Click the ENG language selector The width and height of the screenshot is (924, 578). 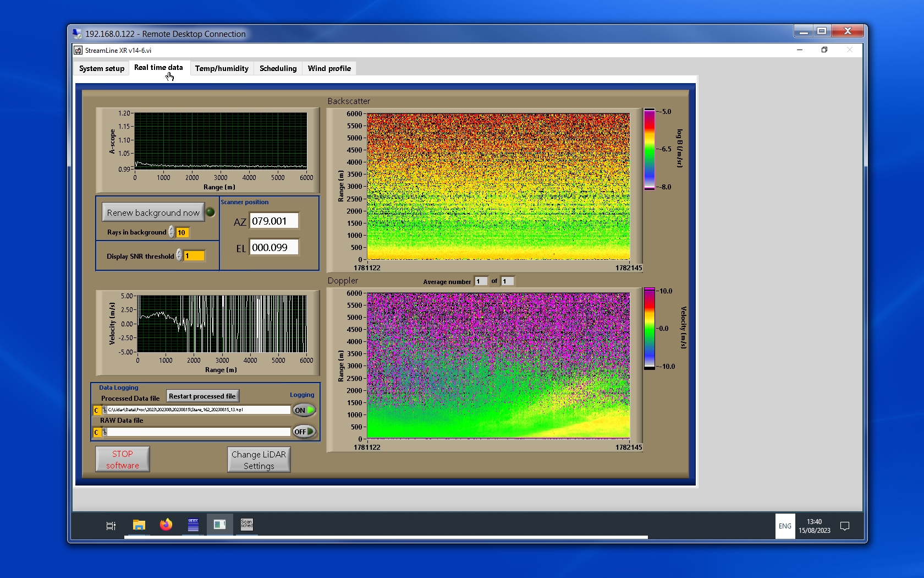(x=785, y=526)
